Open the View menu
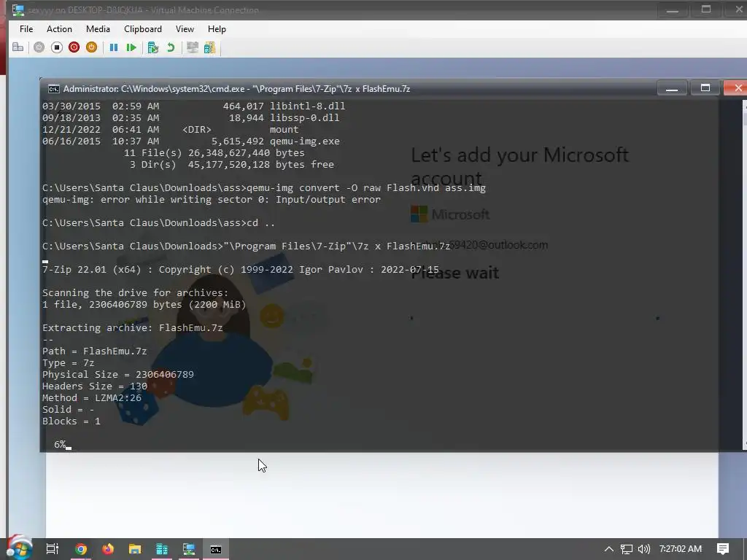The height and width of the screenshot is (560, 747). click(185, 29)
